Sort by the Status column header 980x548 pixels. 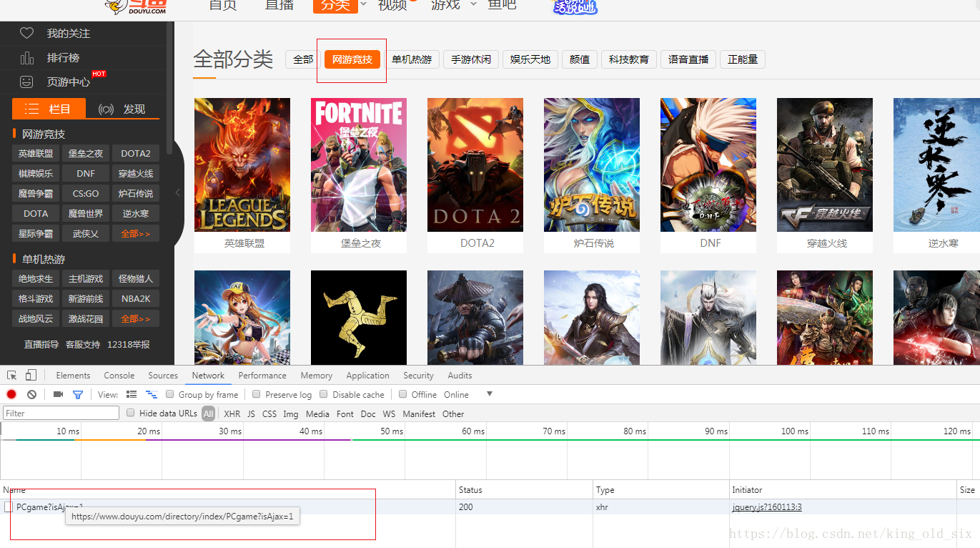pos(525,490)
